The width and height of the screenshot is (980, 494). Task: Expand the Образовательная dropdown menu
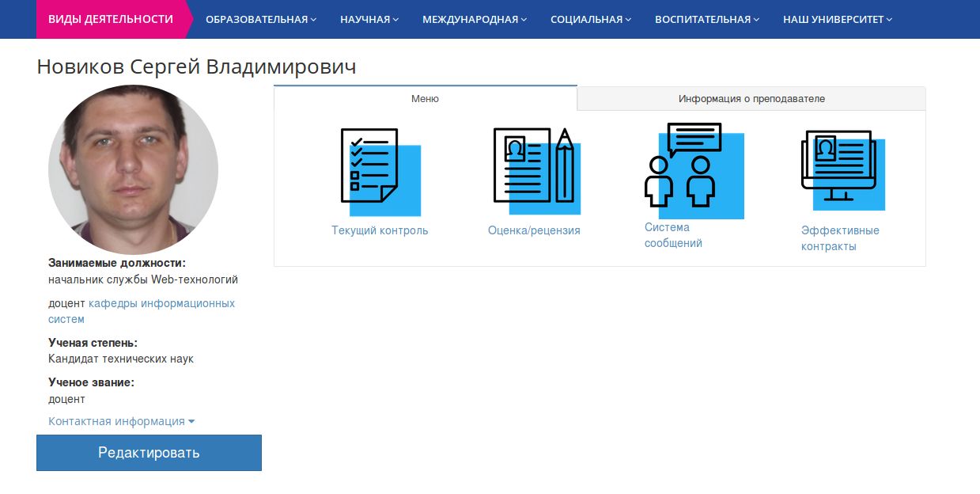[260, 20]
